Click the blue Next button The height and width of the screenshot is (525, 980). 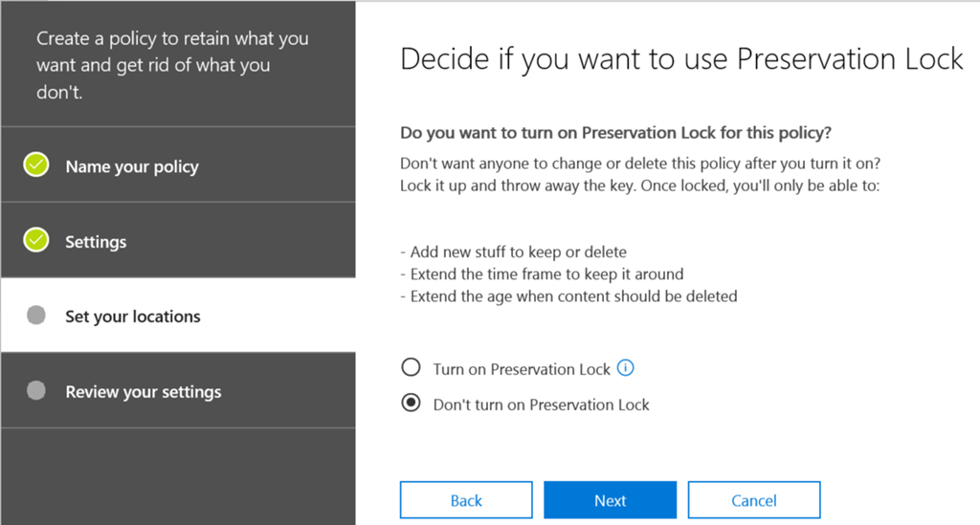click(610, 500)
